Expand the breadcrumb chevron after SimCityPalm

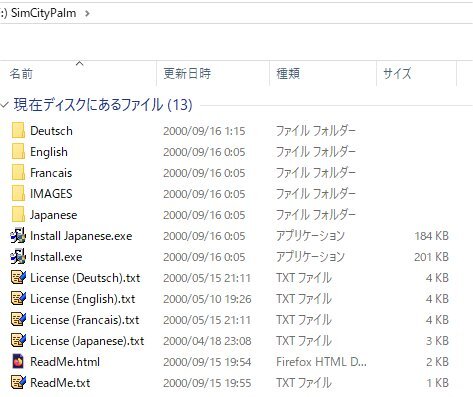[x=87, y=14]
